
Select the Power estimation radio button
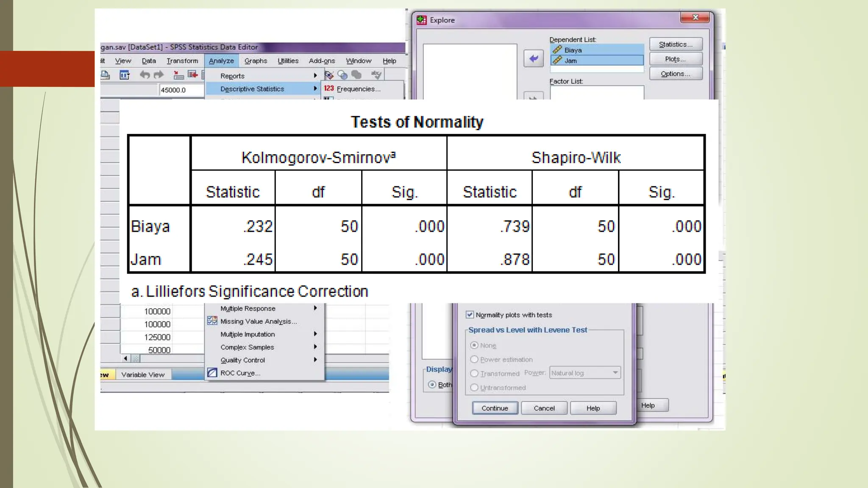(x=474, y=359)
